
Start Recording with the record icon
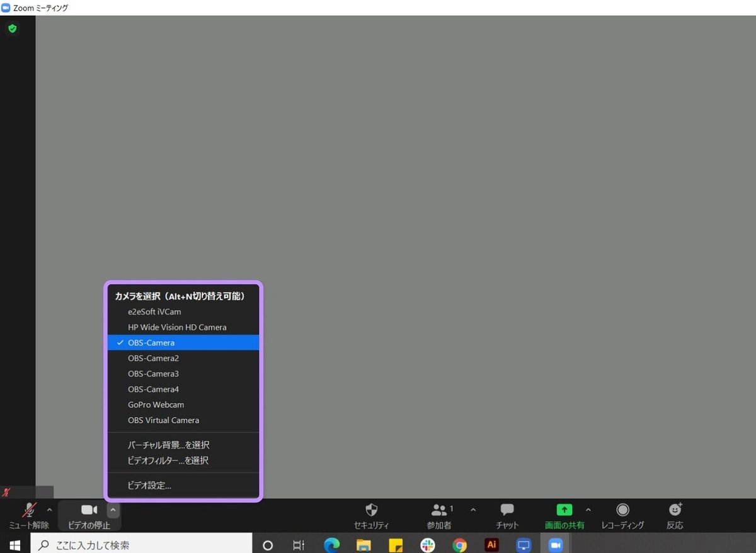pyautogui.click(x=622, y=509)
